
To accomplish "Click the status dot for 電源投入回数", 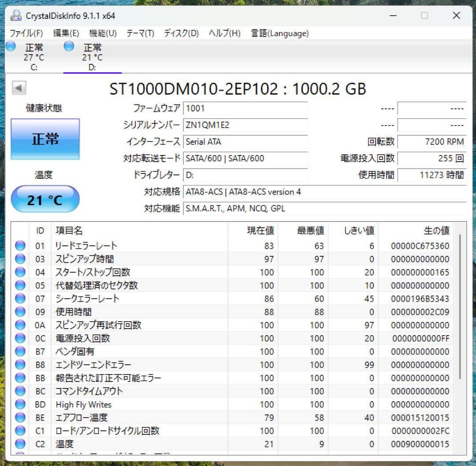I will pyautogui.click(x=20, y=338).
